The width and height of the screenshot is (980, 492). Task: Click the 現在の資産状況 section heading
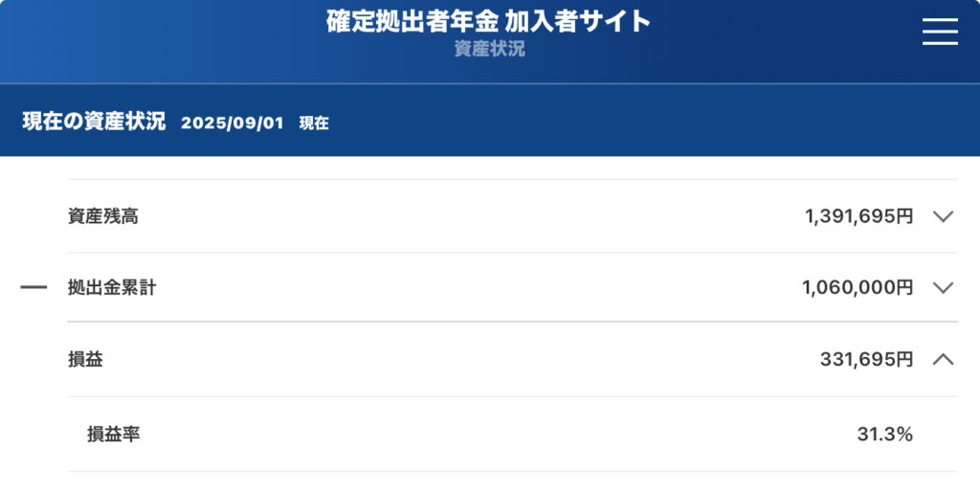[94, 122]
